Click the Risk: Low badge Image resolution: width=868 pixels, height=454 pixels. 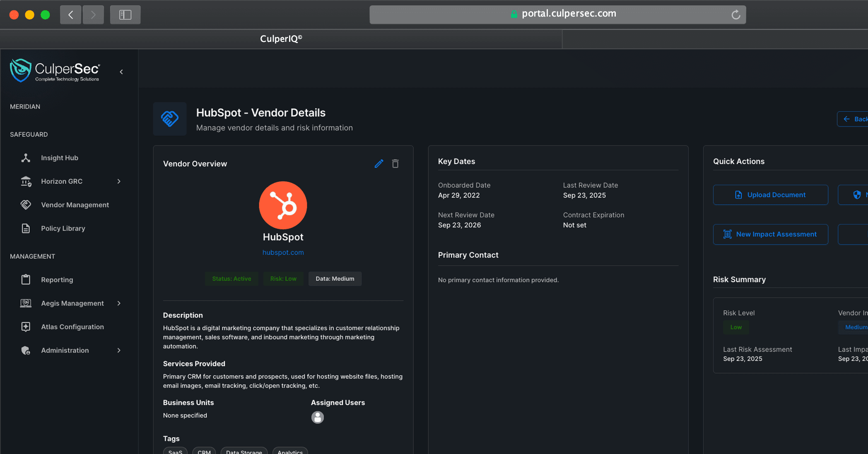[x=283, y=279]
